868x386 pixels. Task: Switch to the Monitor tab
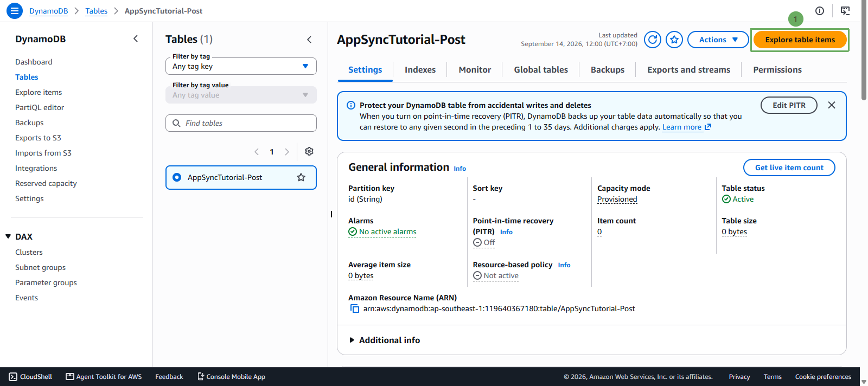point(475,69)
